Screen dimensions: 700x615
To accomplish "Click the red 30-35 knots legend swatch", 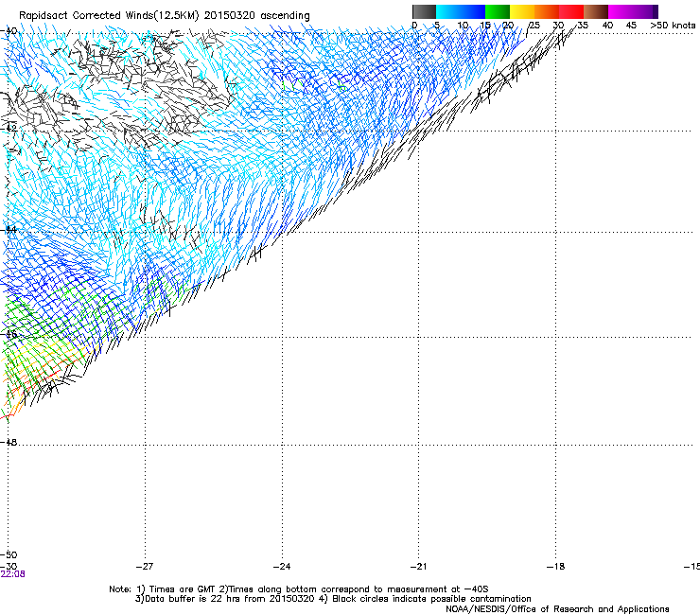I will point(571,11).
